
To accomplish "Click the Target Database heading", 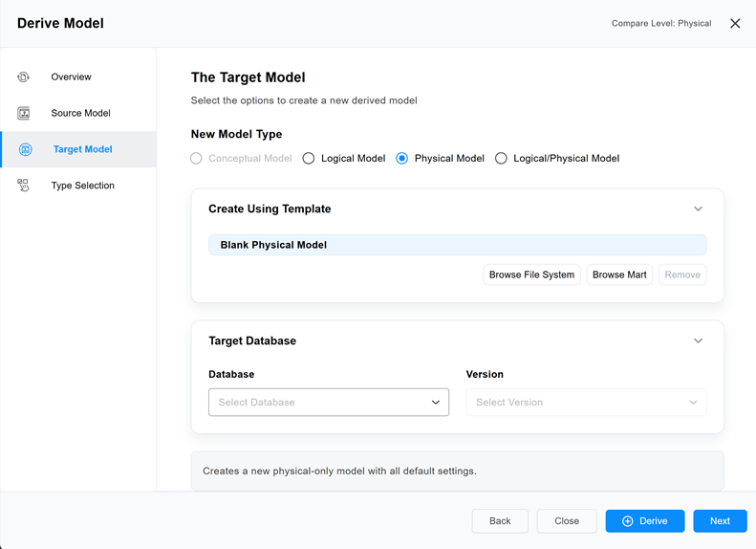I will pos(252,340).
